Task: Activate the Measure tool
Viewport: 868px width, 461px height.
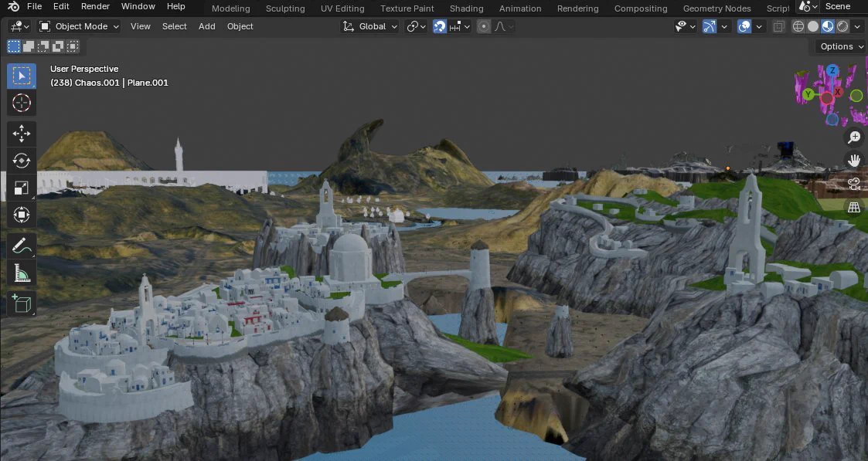Action: coord(22,273)
